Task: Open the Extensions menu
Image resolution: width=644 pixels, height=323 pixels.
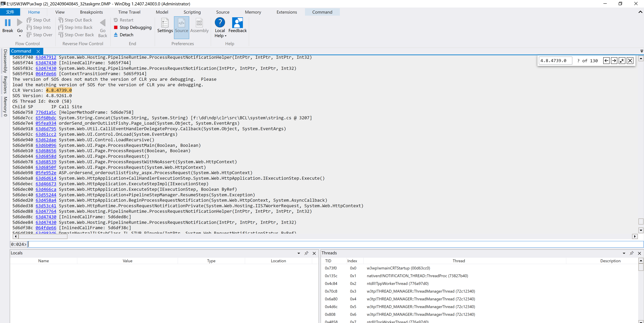Action: tap(287, 12)
